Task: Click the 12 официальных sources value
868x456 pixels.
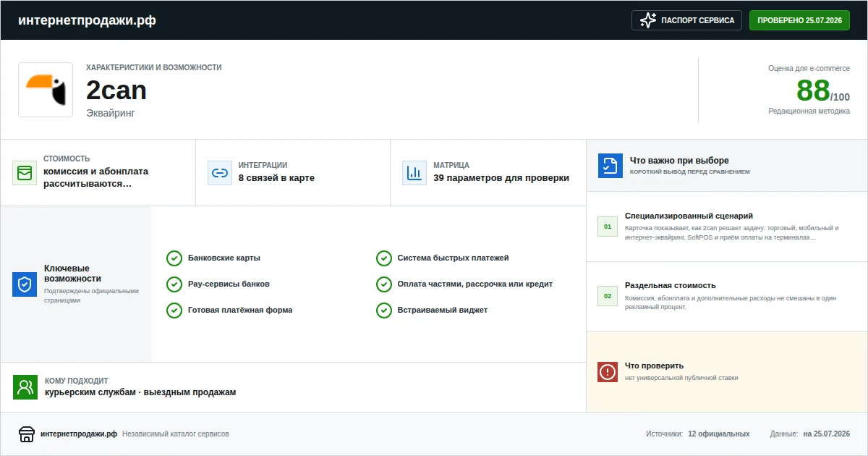Action: pos(719,434)
